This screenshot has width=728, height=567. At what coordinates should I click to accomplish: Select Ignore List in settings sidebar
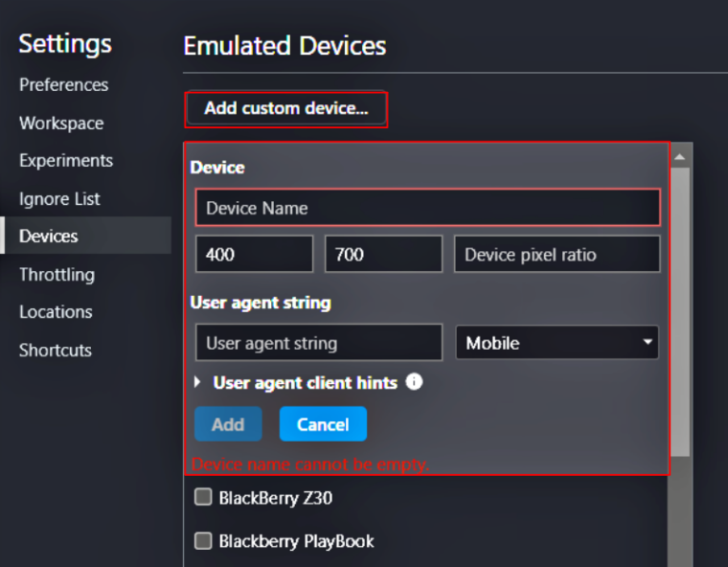pos(59,198)
